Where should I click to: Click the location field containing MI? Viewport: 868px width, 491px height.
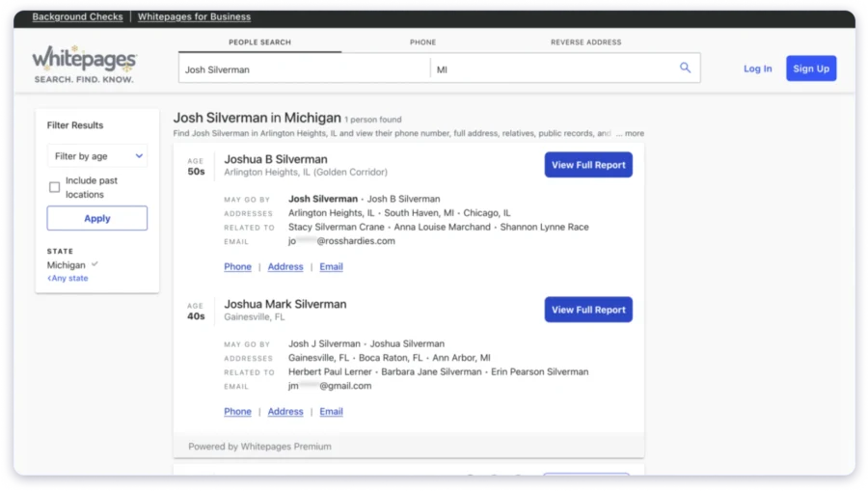pyautogui.click(x=554, y=69)
